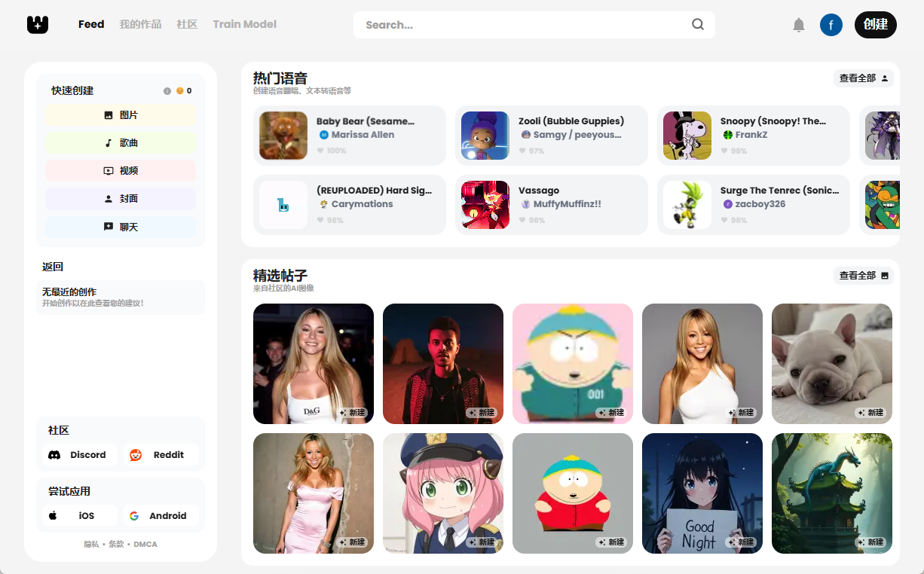This screenshot has width=924, height=574.
Task: Go to Train Model tab
Action: pos(244,24)
